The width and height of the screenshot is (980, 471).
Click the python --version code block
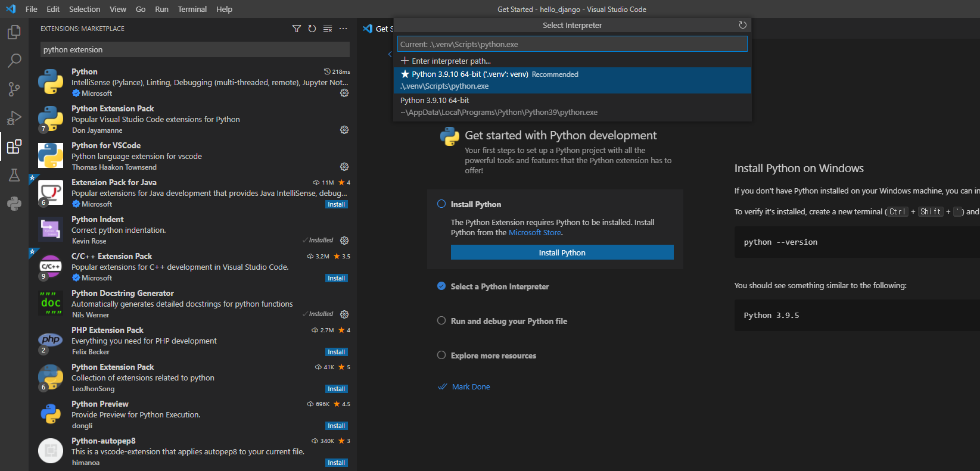pos(857,242)
